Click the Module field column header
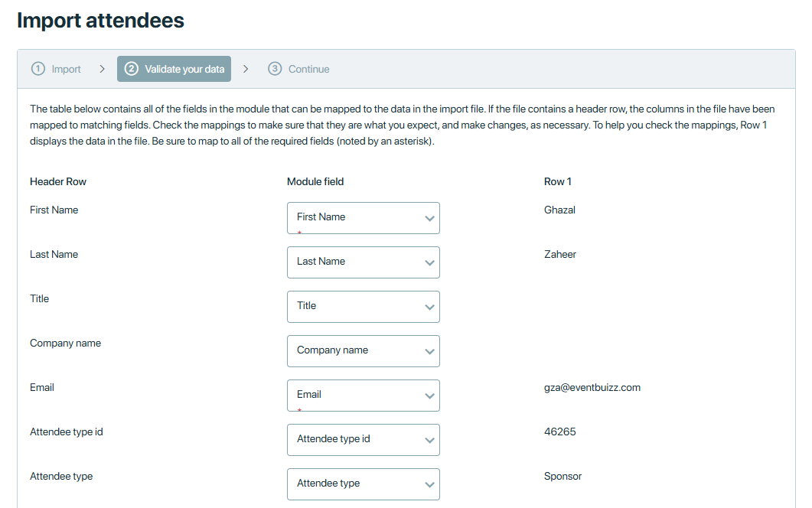Viewport: 812px width, 508px height. click(315, 182)
